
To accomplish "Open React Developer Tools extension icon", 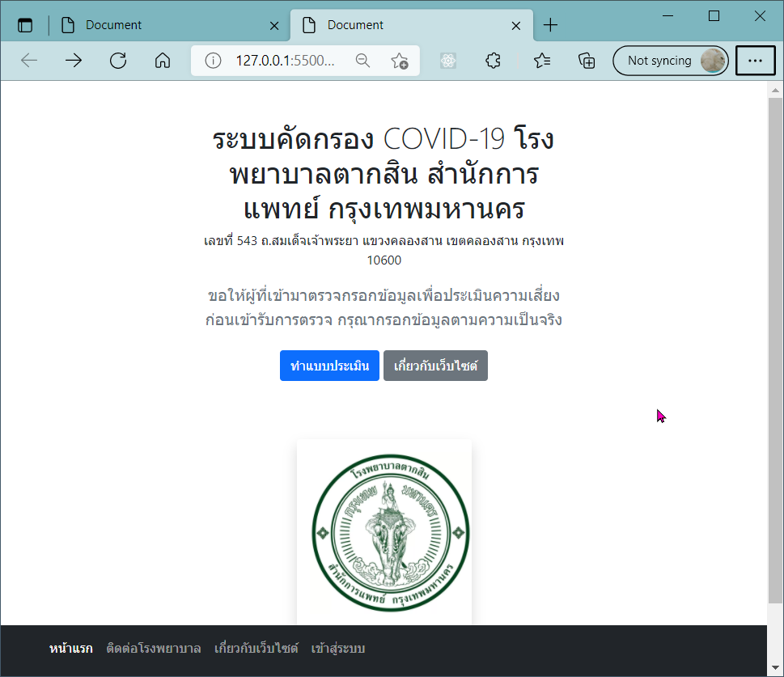I will (448, 61).
